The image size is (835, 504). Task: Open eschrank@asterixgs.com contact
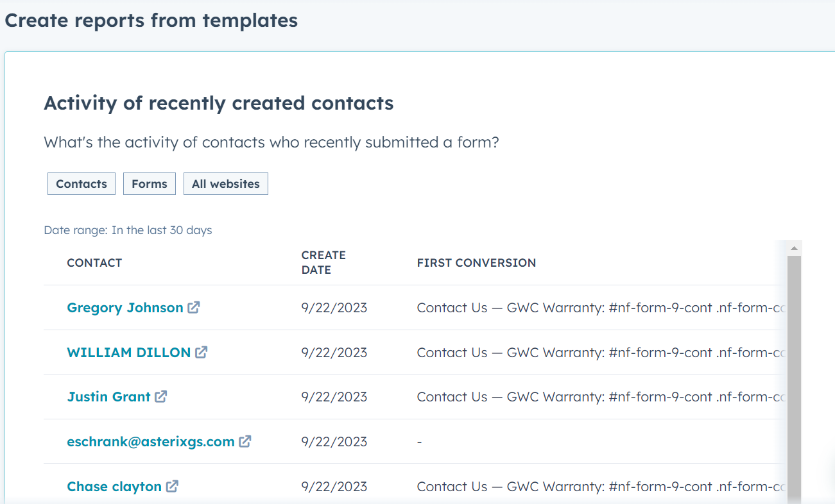[x=150, y=442]
